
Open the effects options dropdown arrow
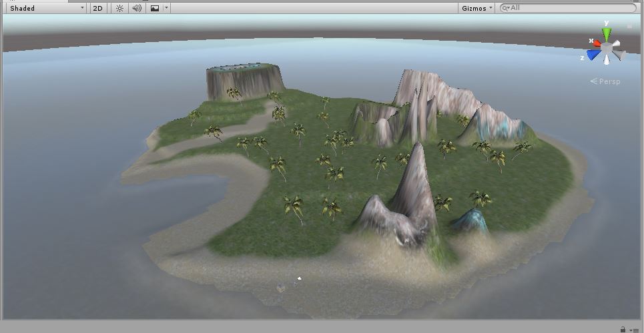coord(166,8)
